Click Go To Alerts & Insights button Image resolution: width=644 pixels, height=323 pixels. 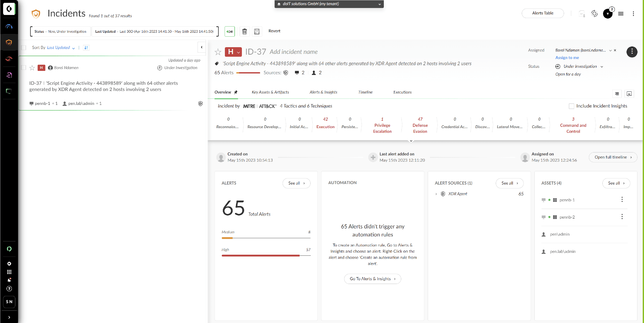(x=372, y=279)
